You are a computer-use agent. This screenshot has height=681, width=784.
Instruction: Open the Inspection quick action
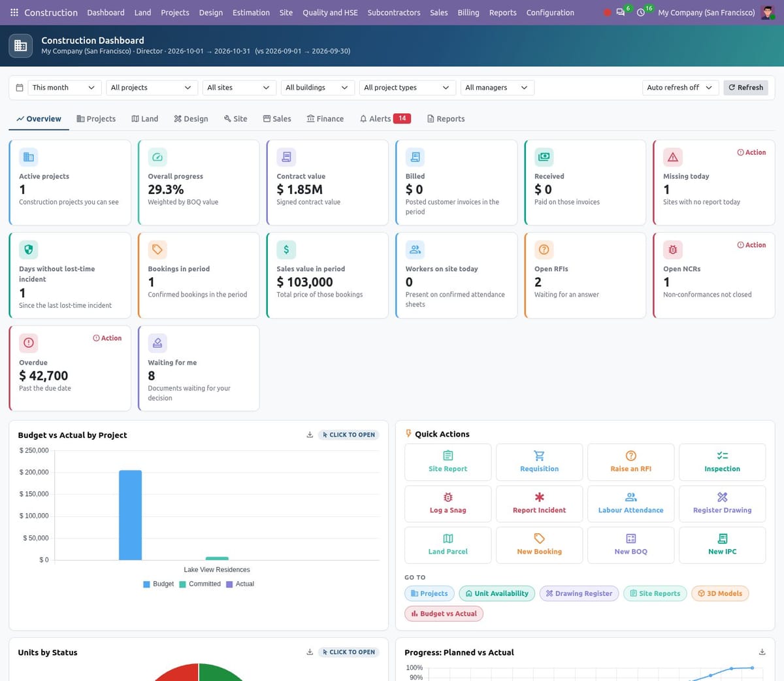tap(723, 462)
